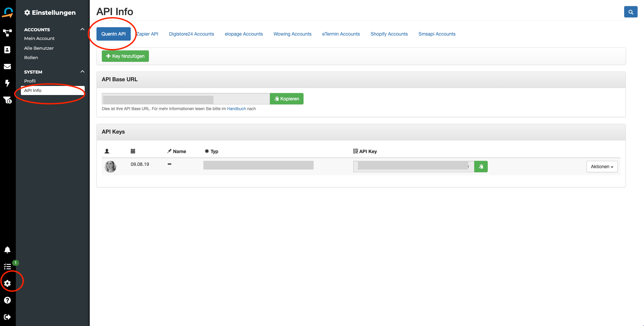
Task: Switch to the Zapier API tab
Action: [x=147, y=34]
